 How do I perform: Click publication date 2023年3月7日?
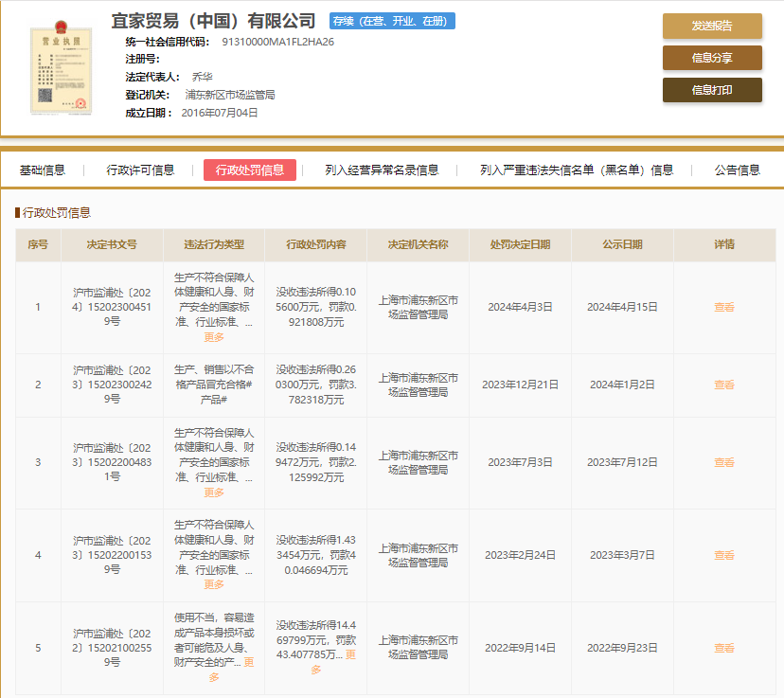622,555
